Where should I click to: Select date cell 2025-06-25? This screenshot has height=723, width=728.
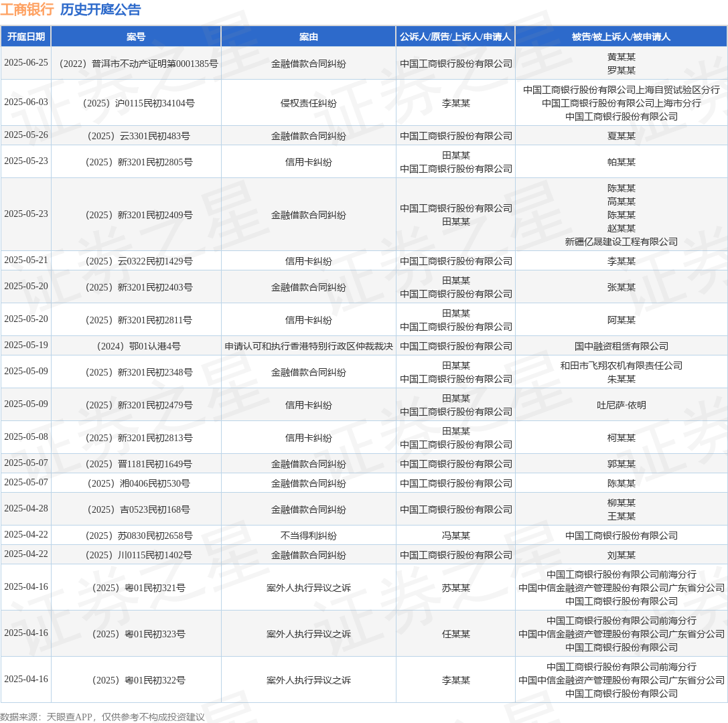click(x=26, y=63)
